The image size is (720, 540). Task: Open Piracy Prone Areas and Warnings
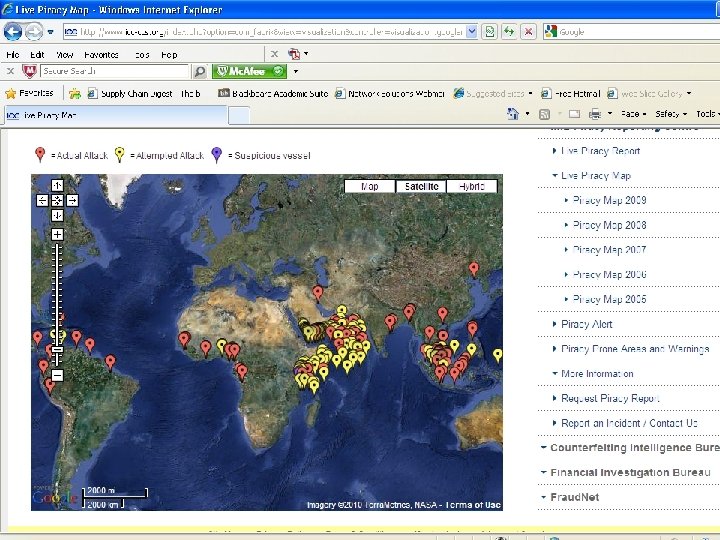coord(635,349)
